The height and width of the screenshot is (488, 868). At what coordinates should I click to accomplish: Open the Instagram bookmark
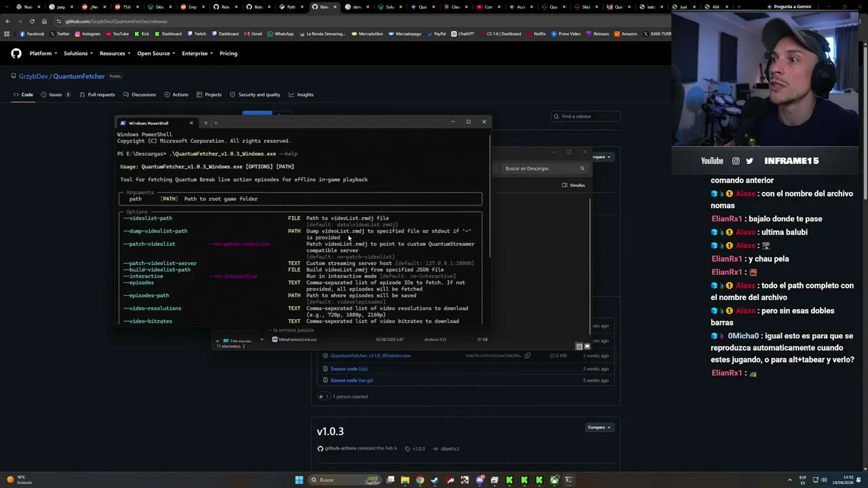point(87,34)
